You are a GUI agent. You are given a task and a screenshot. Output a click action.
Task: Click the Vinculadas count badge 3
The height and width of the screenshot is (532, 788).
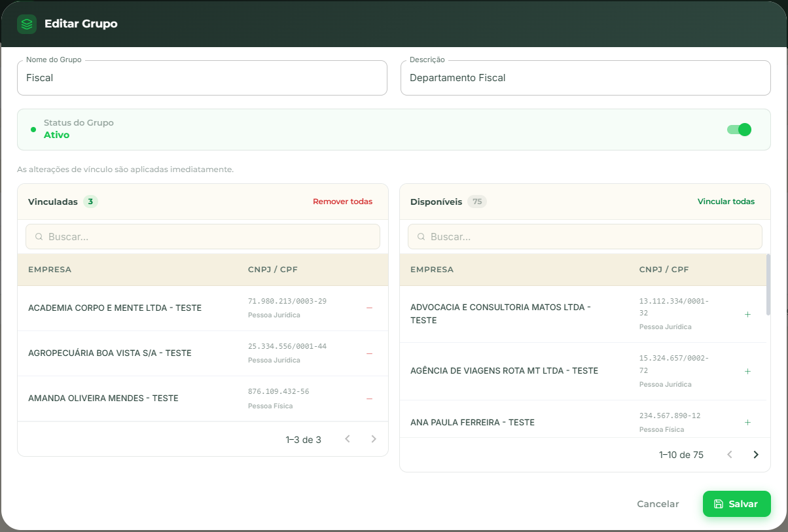point(90,202)
